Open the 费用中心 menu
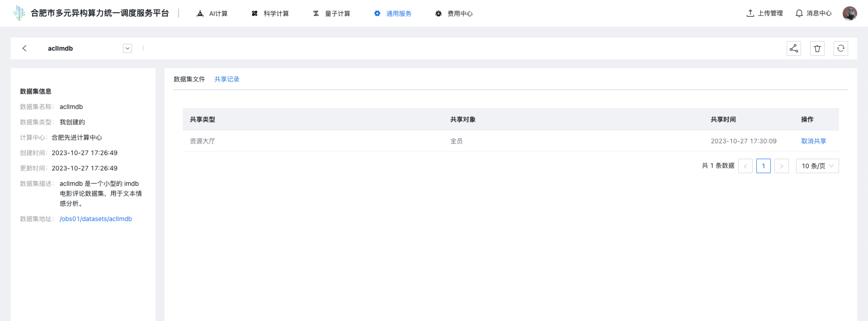868x321 pixels. (454, 14)
